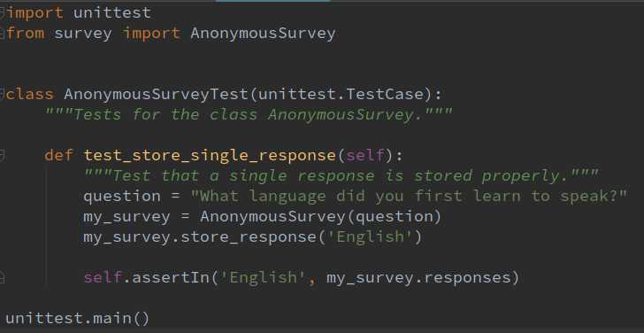Click the method docstring about single response stored
Image resolution: width=644 pixels, height=333 pixels.
click(x=341, y=176)
